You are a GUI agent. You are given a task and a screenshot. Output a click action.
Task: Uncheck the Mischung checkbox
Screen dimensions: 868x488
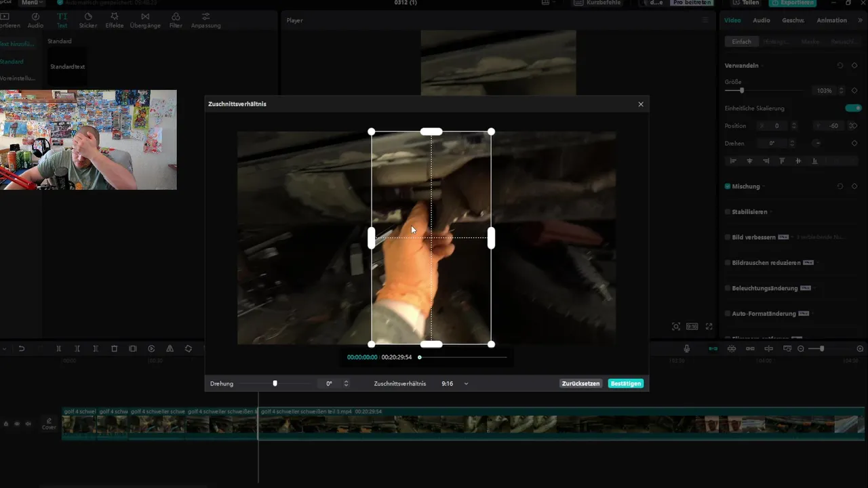[728, 186]
